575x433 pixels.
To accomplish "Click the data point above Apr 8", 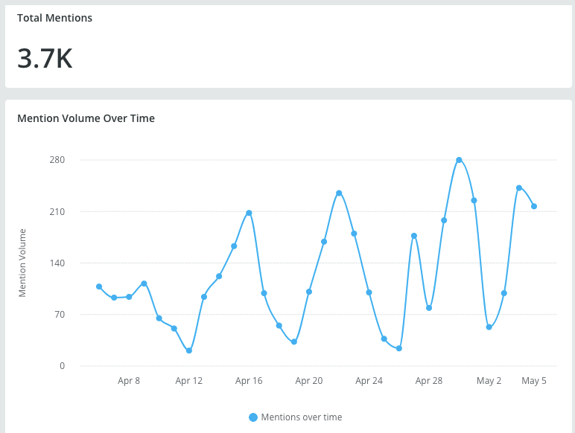I will tap(129, 297).
